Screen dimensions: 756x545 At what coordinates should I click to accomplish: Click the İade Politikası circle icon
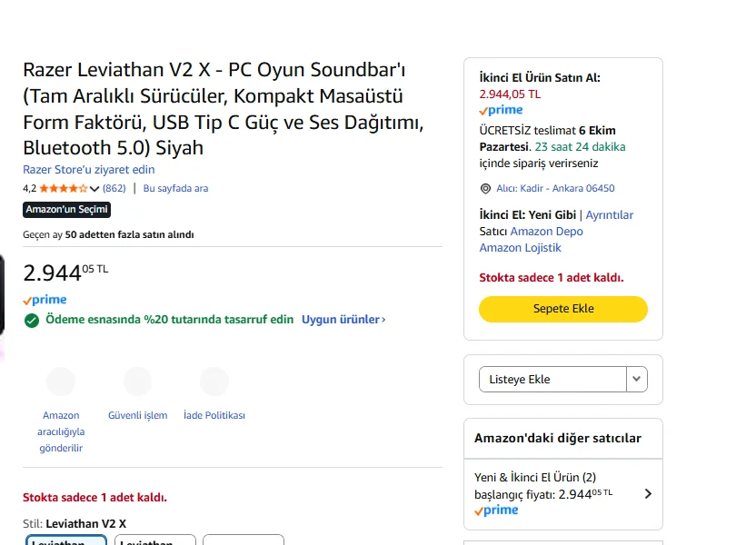point(214,381)
